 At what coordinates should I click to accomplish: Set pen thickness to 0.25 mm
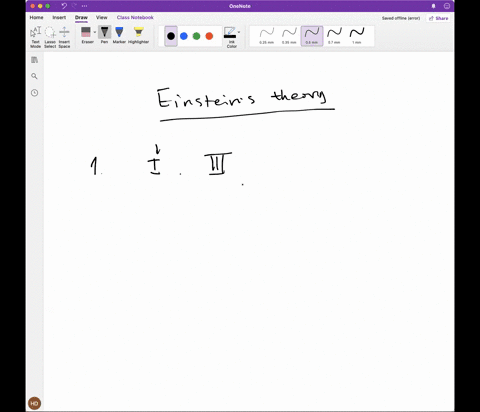[x=267, y=36]
